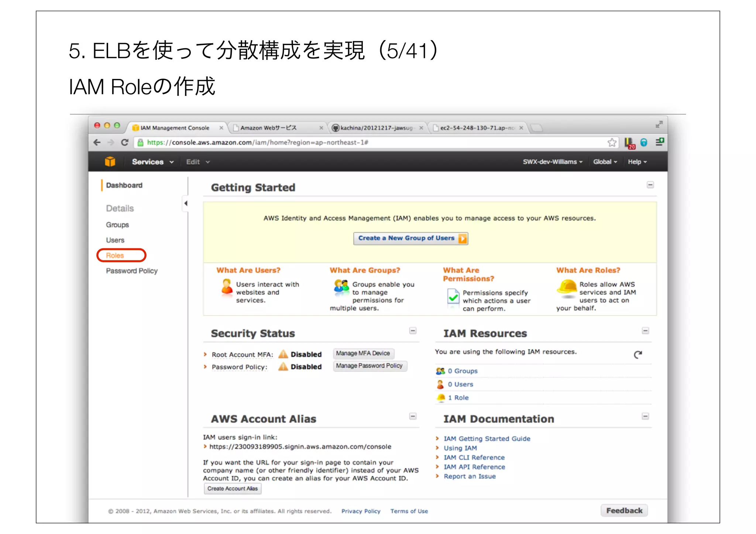Open the Services dropdown menu
The width and height of the screenshot is (756, 534).
[x=152, y=162]
